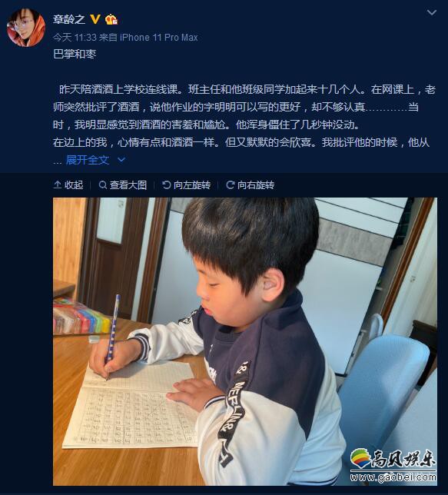Expand full post with 展开全文
Screen dimensions: 448x495
click(x=88, y=160)
